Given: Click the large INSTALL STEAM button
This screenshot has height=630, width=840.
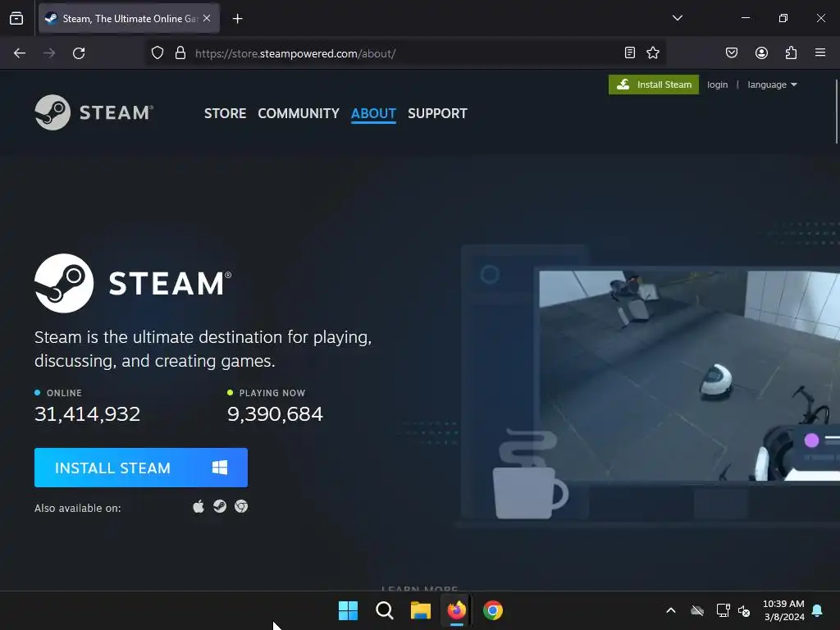Looking at the screenshot, I should point(141,468).
